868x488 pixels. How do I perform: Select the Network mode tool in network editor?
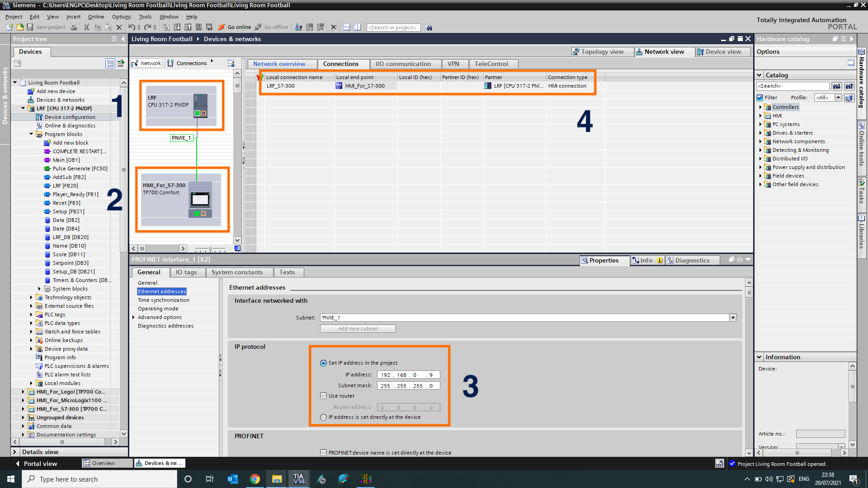coord(146,63)
